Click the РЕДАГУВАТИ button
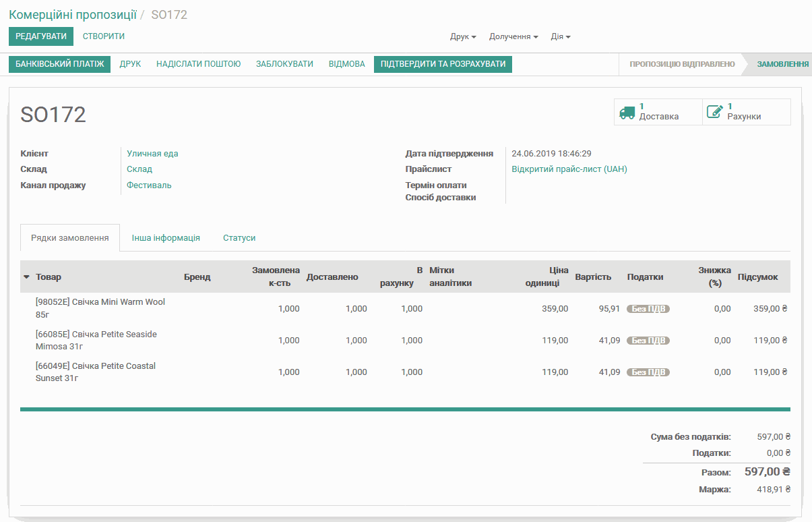 41,36
